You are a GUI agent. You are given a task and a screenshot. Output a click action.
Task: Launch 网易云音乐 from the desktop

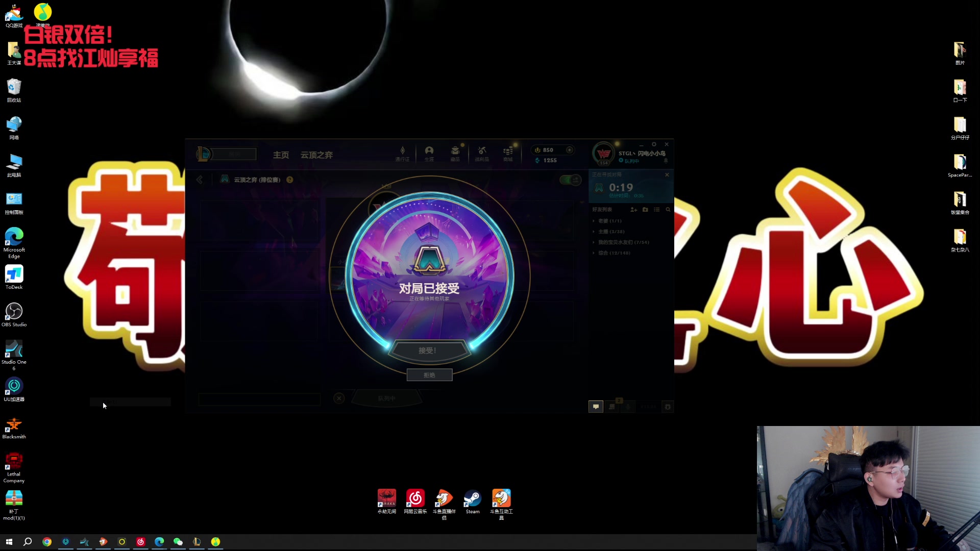415,502
